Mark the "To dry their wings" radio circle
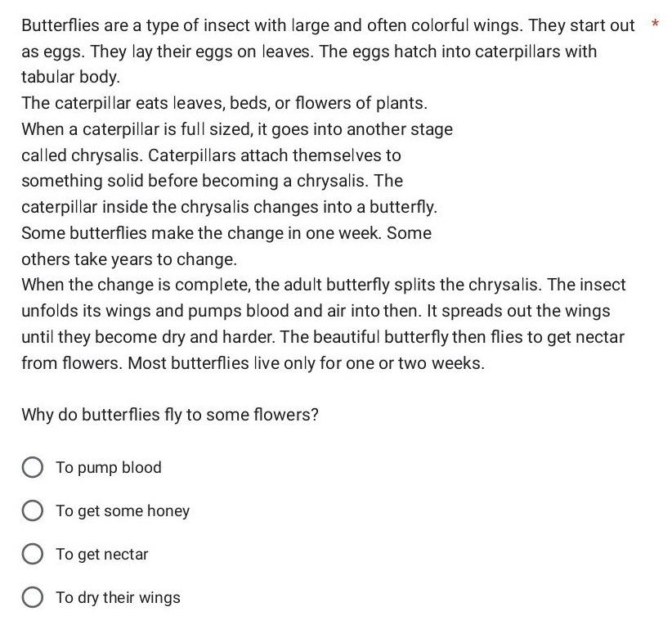The height and width of the screenshot is (625, 672). click(x=33, y=598)
